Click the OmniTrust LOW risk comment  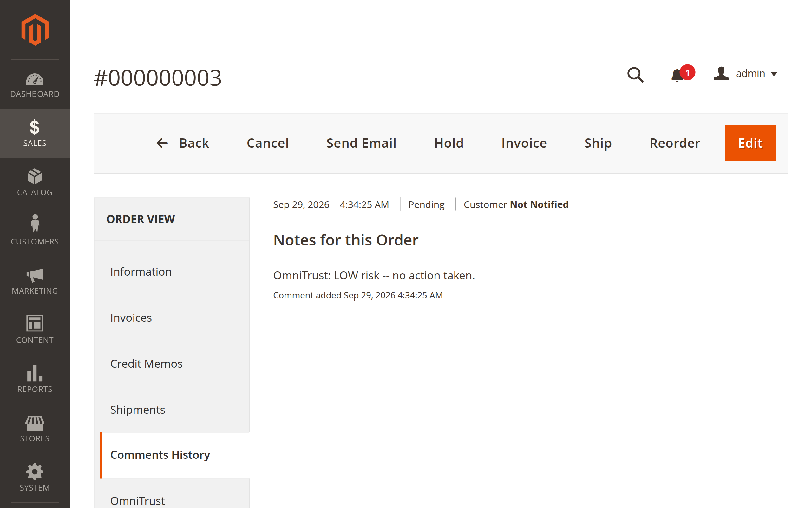tap(374, 276)
